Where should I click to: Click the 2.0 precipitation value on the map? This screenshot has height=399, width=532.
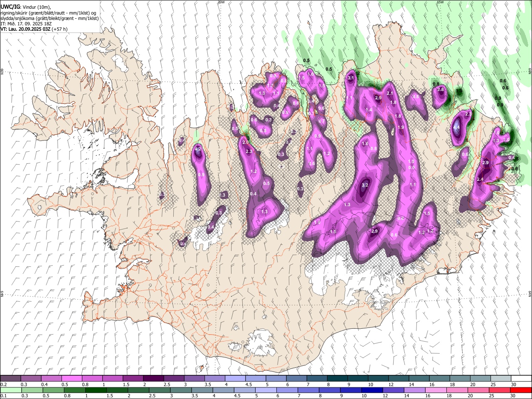[x=246, y=143]
